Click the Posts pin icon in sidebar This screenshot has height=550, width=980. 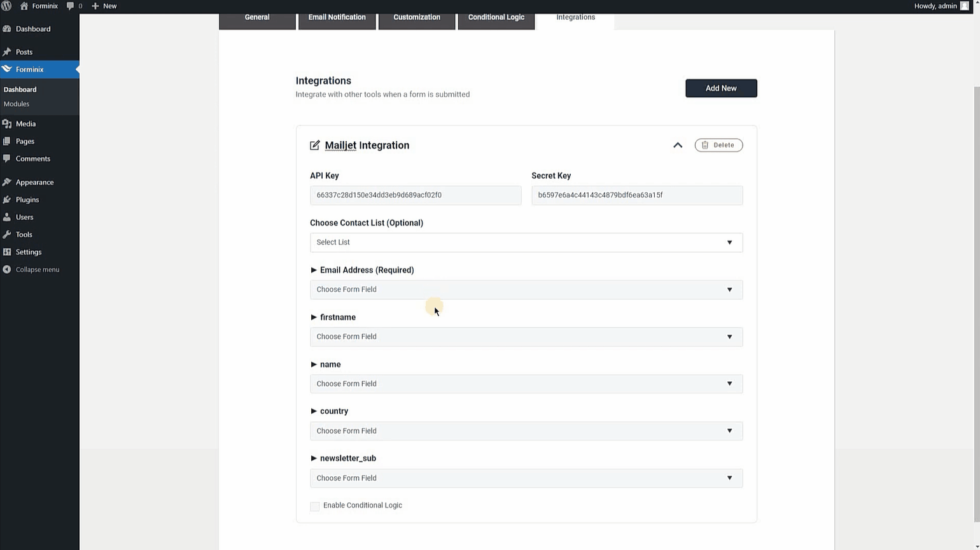click(7, 52)
